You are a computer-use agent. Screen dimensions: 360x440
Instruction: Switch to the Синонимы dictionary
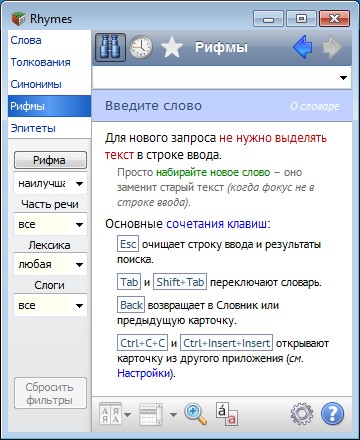(49, 84)
